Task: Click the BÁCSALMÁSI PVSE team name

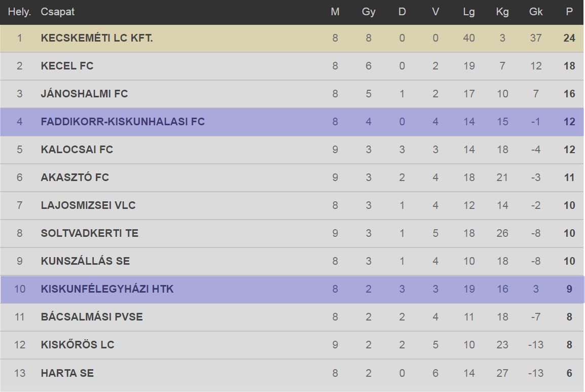Action: (92, 317)
